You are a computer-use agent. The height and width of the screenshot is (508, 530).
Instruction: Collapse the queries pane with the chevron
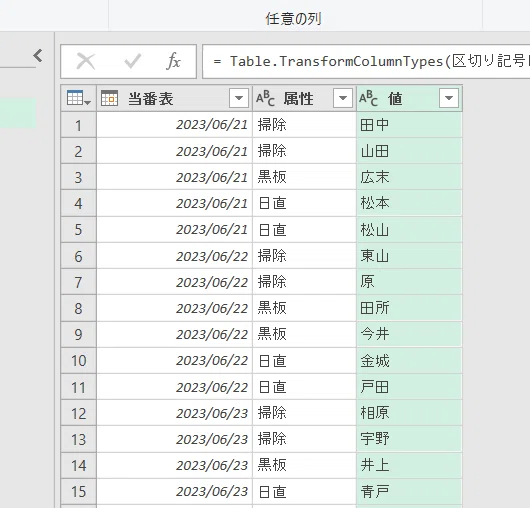point(38,55)
